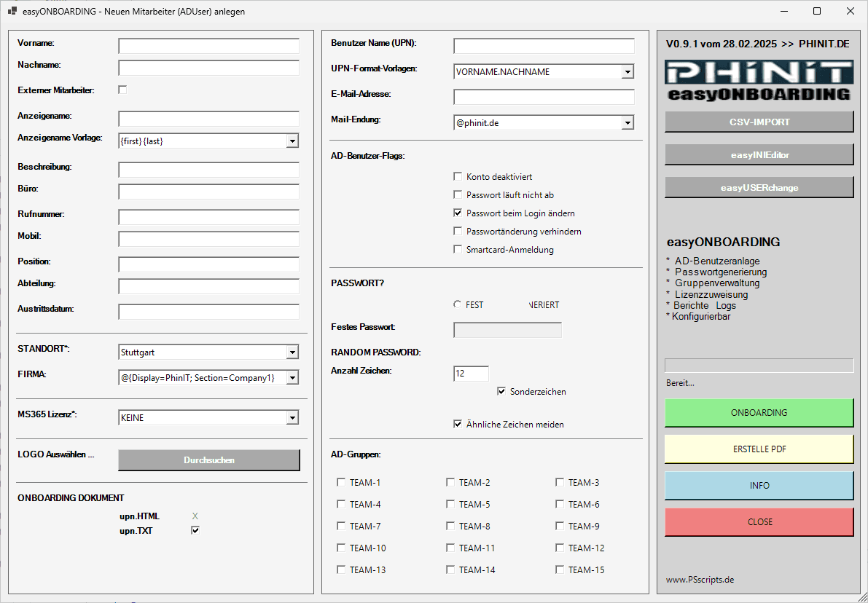Enable the Konto deaktiviert flag
868x603 pixels.
[458, 176]
